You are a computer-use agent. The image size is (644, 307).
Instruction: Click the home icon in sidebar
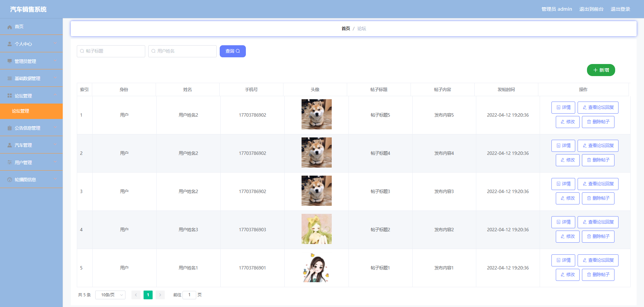pyautogui.click(x=10, y=27)
